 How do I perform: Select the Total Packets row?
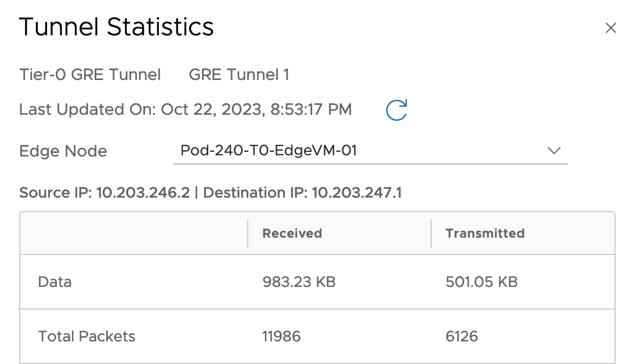87,336
